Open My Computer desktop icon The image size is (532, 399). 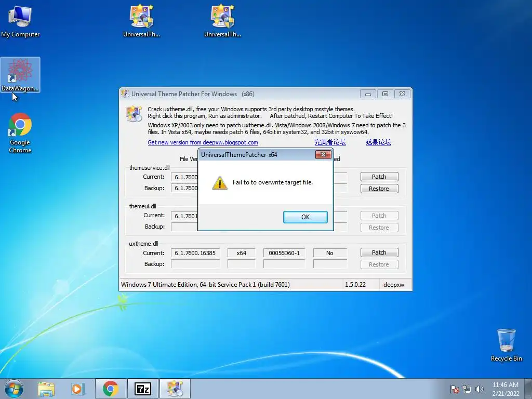coord(20,21)
